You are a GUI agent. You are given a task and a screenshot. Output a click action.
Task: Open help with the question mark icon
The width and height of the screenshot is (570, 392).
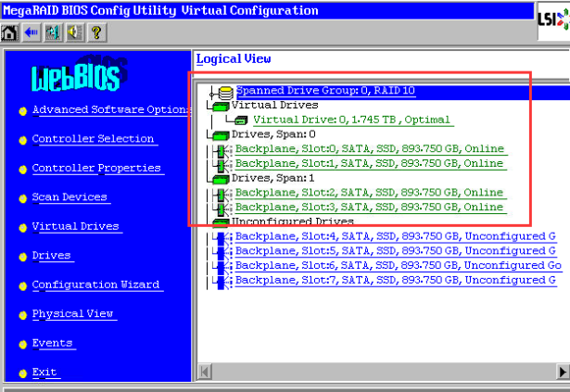click(x=95, y=32)
